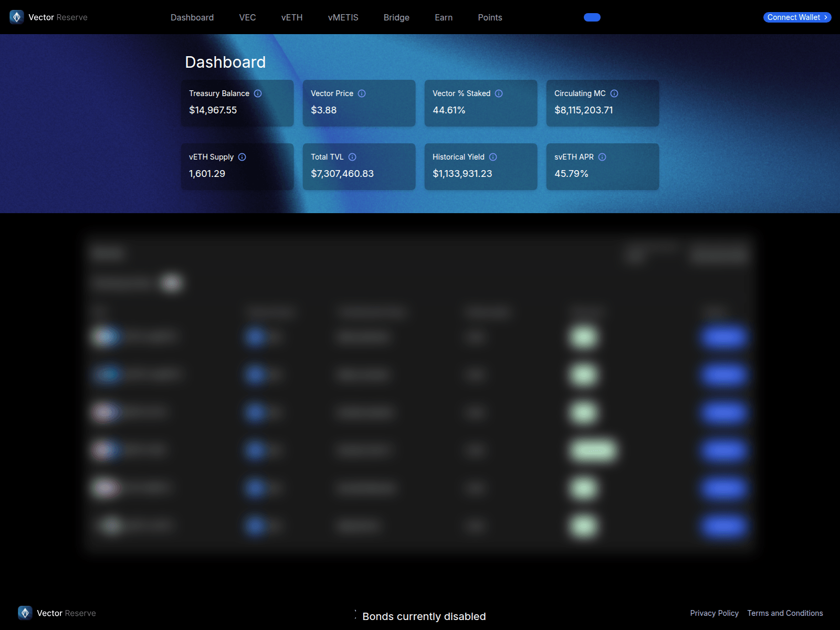Click the $14,967.55 treasury balance value
This screenshot has height=630, width=840.
pos(213,110)
